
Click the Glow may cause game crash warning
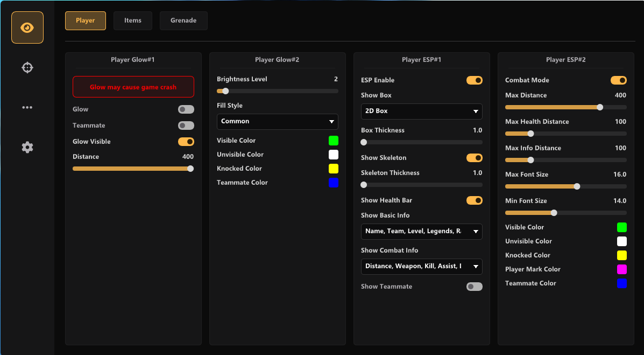133,87
